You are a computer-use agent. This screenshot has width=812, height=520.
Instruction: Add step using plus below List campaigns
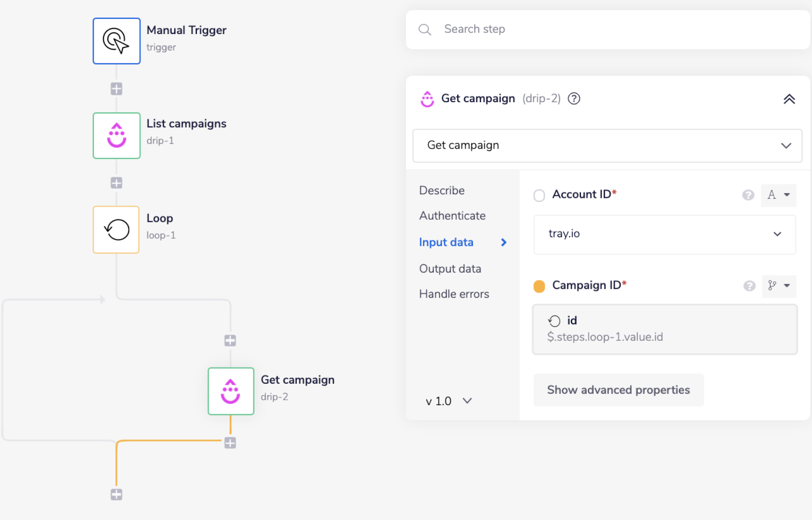point(117,183)
